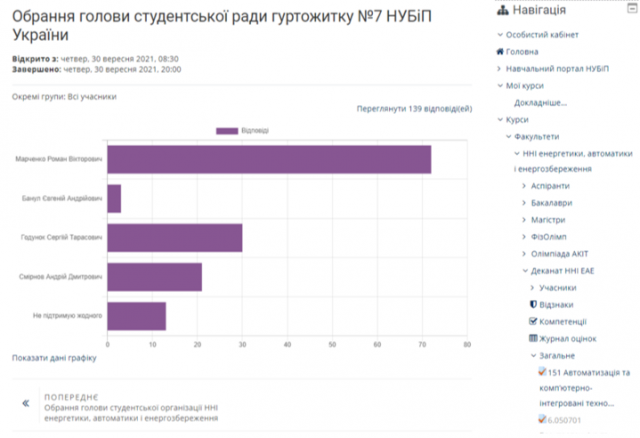Viewport: 640px width, 438px height.
Task: Expand the Магістри node
Action: [x=524, y=220]
